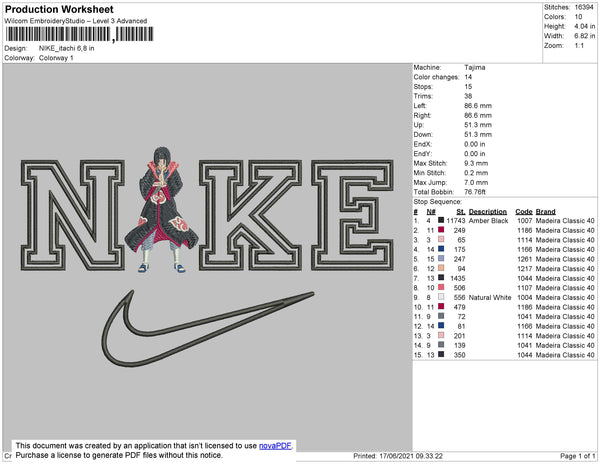Click code 1107 in the stop sequence
The width and height of the screenshot is (600, 464).
tap(525, 288)
